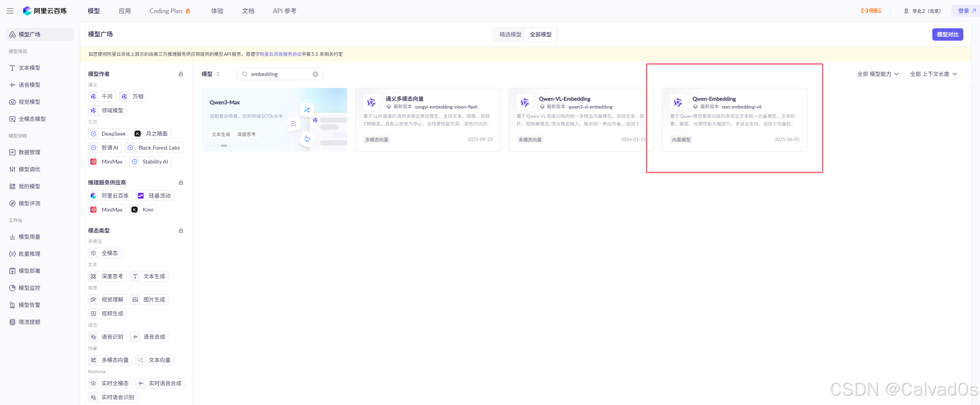Open 文本模型 in sidebar
Viewport: 980px width, 405px height.
coord(40,68)
